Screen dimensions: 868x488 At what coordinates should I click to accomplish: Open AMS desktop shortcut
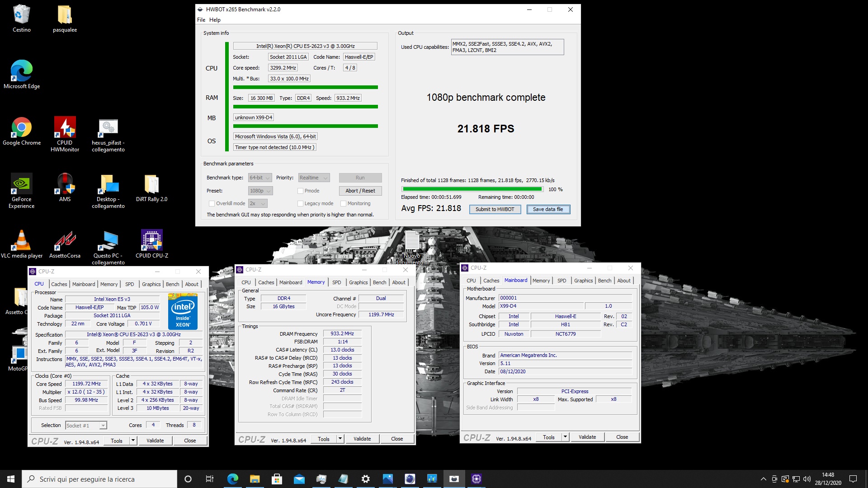[x=65, y=188]
